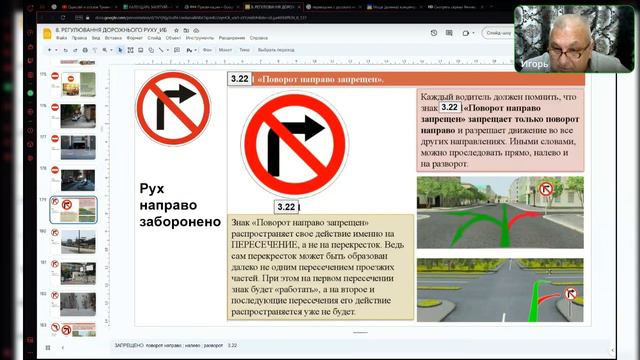The height and width of the screenshot is (360, 640).
Task: Click the redo arrow in the toolbar
Action: (x=75, y=50)
